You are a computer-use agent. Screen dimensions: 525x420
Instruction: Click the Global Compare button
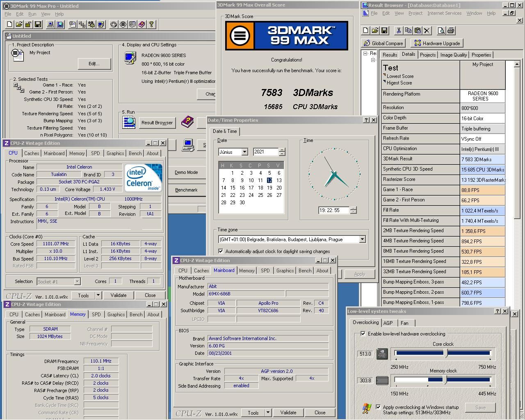point(384,43)
